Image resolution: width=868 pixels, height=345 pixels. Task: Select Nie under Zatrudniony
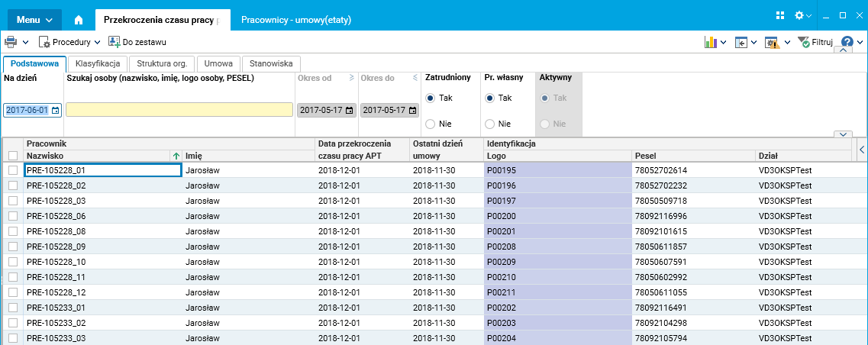pos(430,124)
